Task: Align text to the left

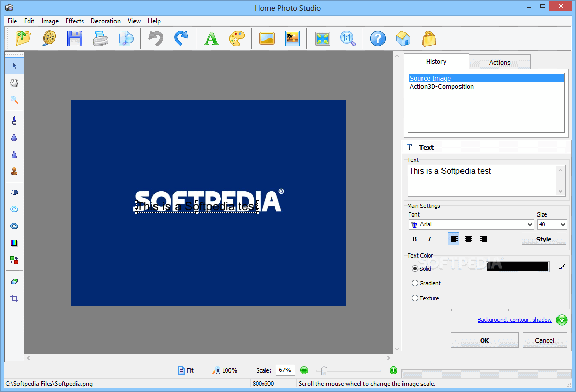Action: click(x=454, y=239)
